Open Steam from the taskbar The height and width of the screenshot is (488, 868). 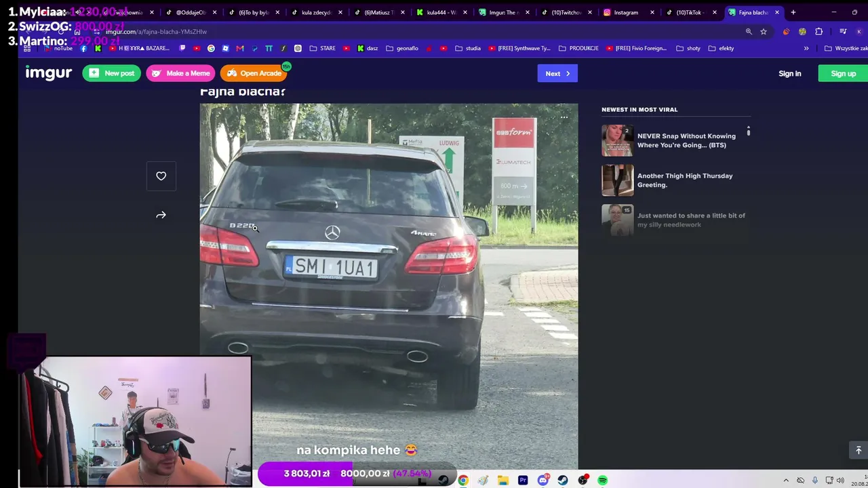pyautogui.click(x=563, y=480)
